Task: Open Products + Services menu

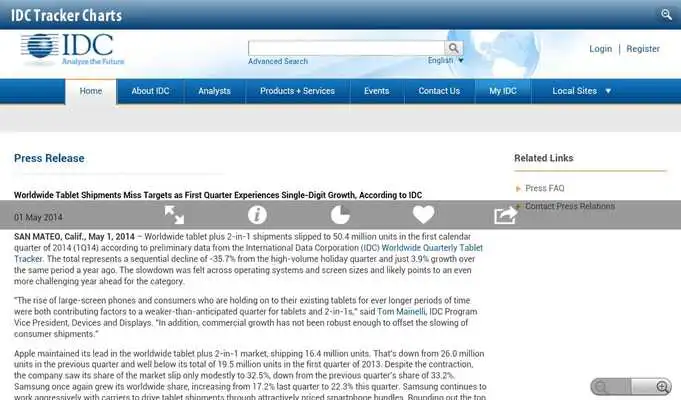Action: click(x=298, y=91)
